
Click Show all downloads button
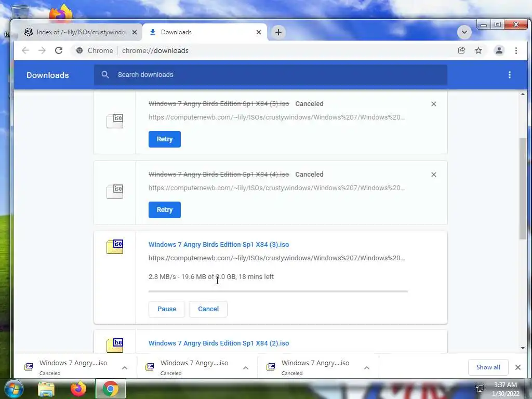pyautogui.click(x=488, y=367)
